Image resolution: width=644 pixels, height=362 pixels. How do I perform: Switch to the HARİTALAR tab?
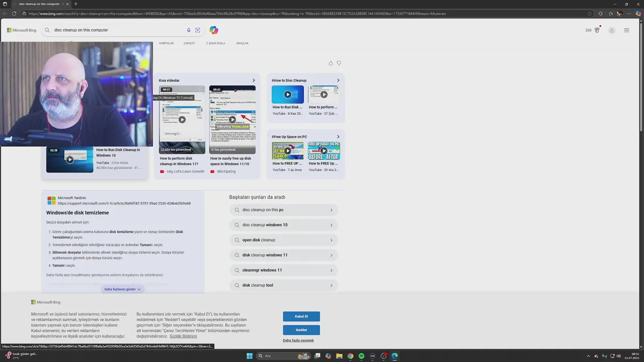click(166, 43)
